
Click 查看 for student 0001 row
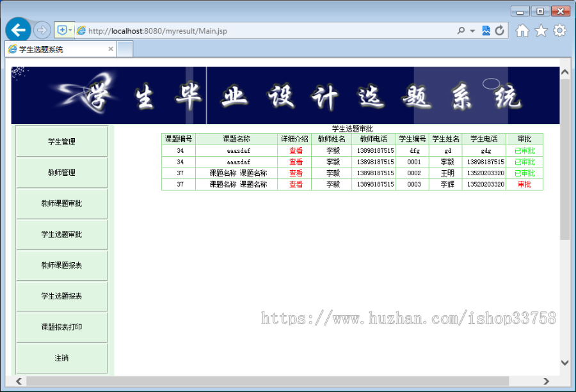[x=296, y=162]
